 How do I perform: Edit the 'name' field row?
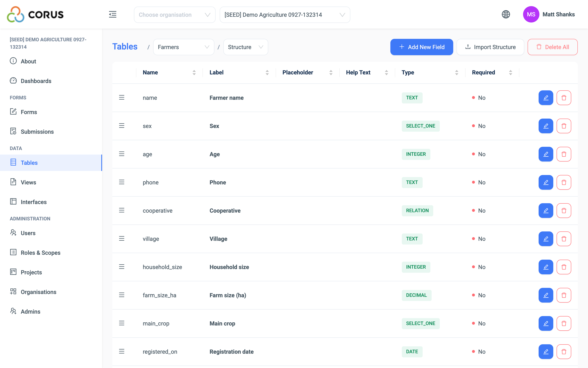(x=546, y=98)
